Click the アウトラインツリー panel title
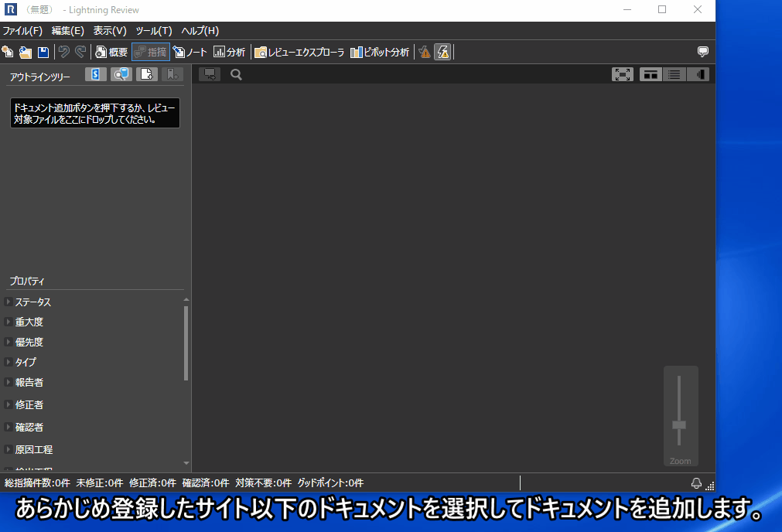 point(40,77)
